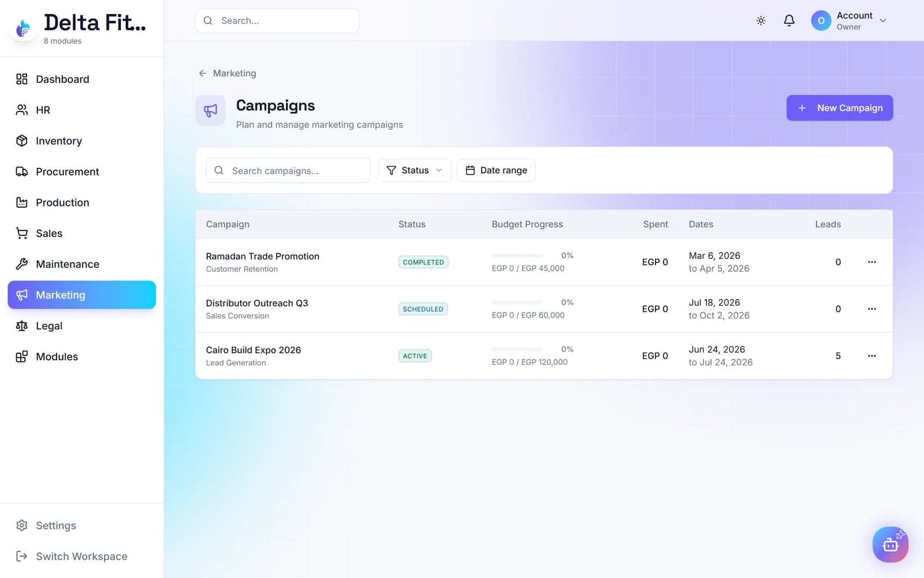Create a New Campaign
924x578 pixels.
840,108
